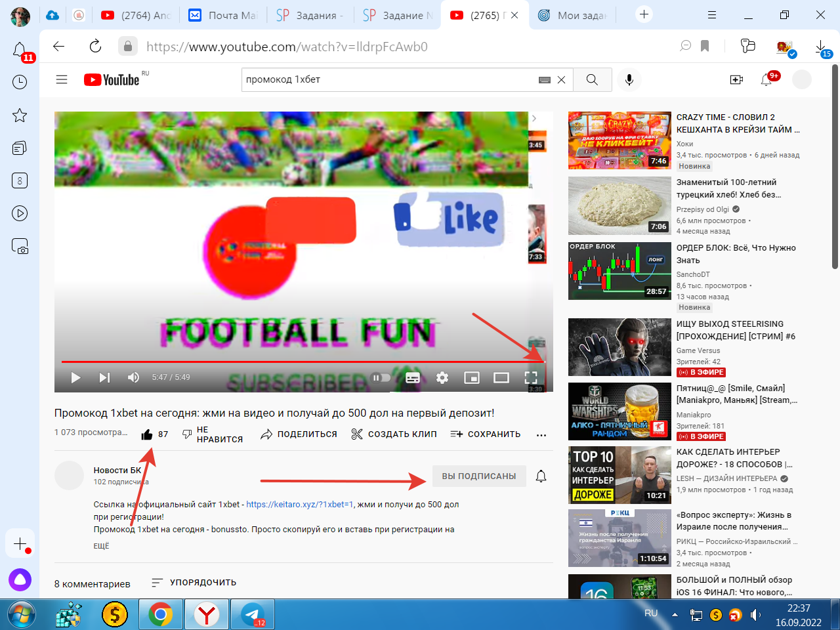Switch to the SP Задания browser tab
The image size is (840, 630).
310,15
